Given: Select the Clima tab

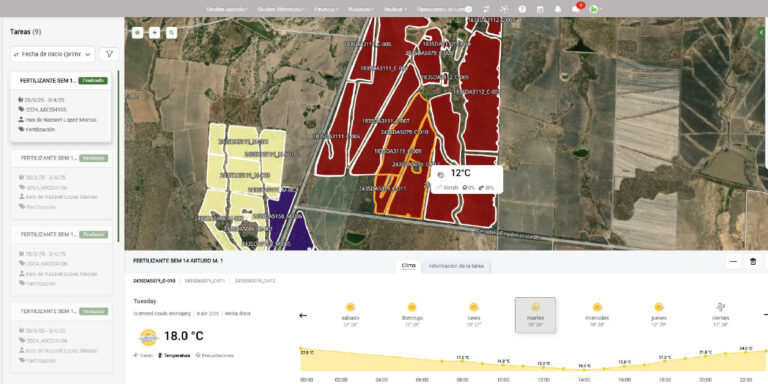Looking at the screenshot, I should coord(408,266).
